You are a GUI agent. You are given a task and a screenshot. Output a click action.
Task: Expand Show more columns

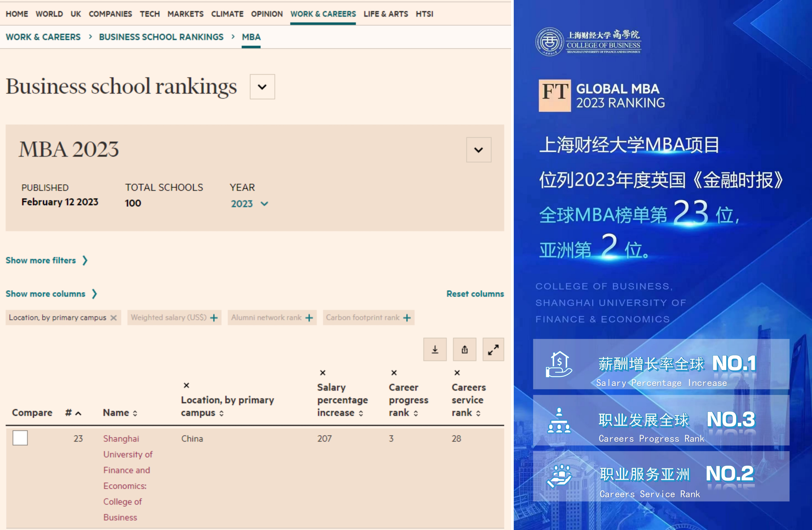click(x=51, y=294)
